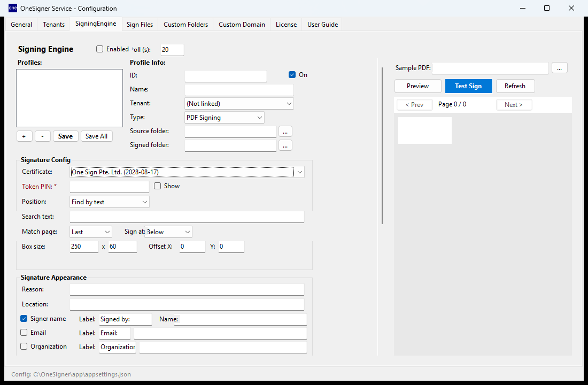Switch to the License tab
This screenshot has height=385, width=588.
coord(286,25)
